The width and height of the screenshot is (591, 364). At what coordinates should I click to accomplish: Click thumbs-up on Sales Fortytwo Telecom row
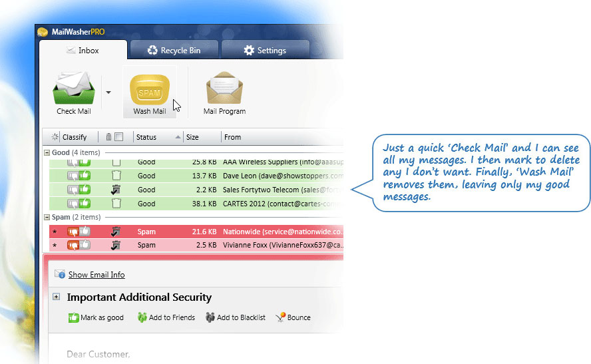85,190
